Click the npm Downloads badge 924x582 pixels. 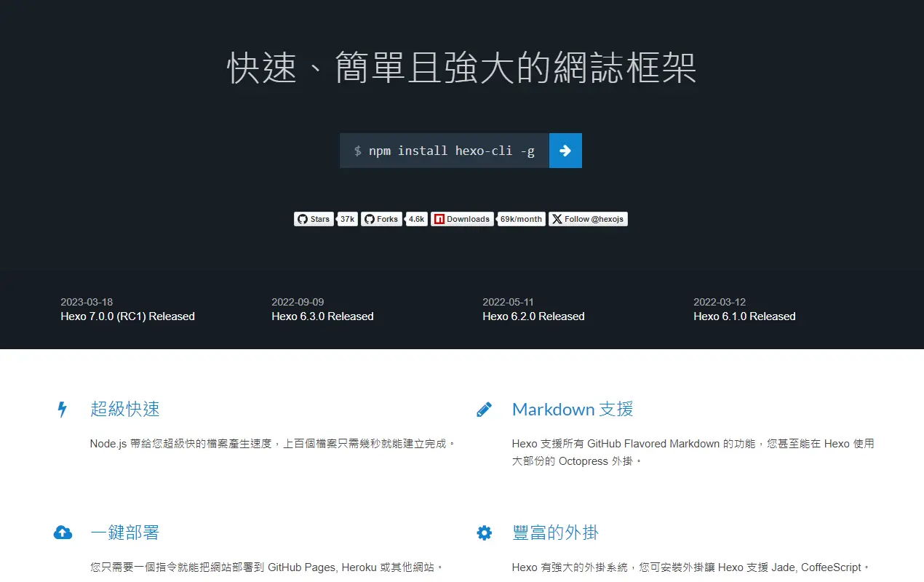coord(461,219)
